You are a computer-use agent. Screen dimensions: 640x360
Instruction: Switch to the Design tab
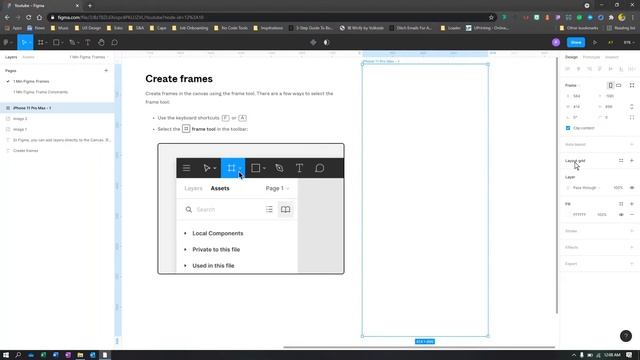point(571,57)
